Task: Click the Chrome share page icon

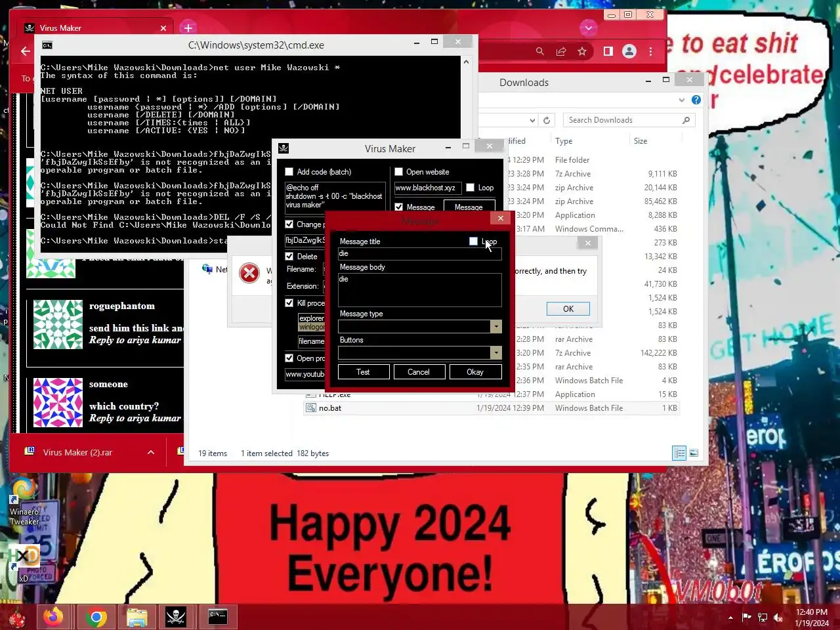Action: click(x=561, y=51)
